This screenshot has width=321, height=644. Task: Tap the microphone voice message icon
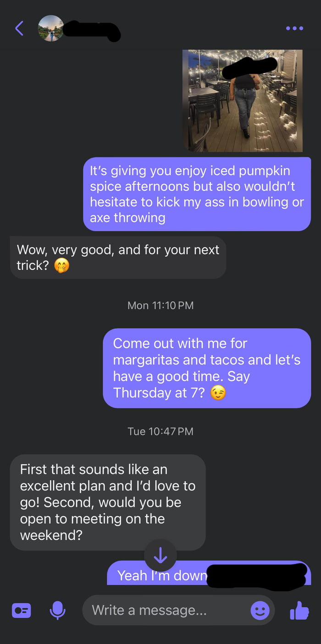(x=57, y=611)
